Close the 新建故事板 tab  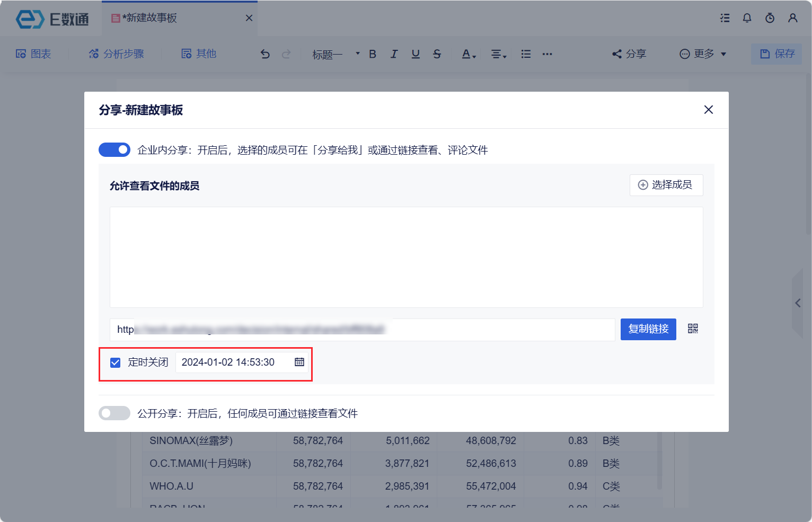pyautogui.click(x=249, y=18)
